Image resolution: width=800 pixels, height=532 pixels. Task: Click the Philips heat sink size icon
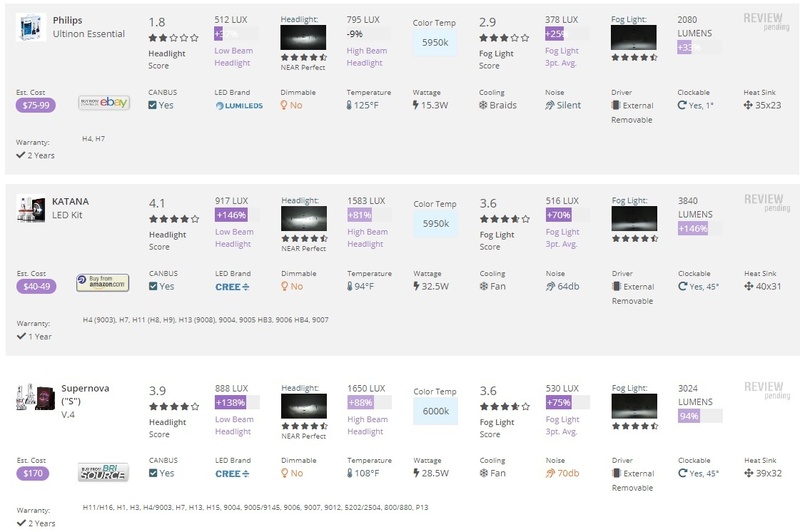tap(748, 105)
